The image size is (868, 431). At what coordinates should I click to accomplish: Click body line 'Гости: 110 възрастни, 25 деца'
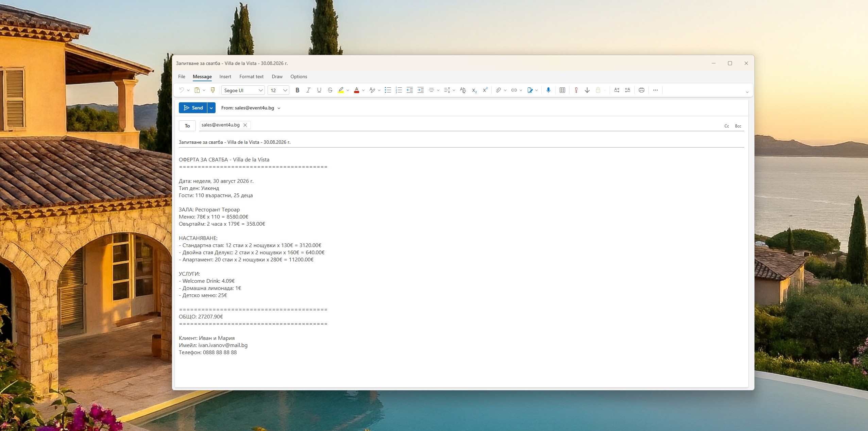click(216, 195)
